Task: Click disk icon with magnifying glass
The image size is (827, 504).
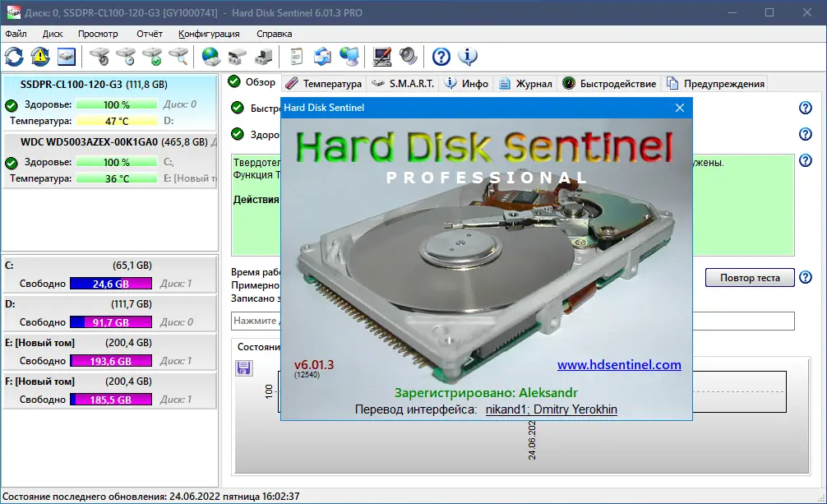Action: point(178,57)
